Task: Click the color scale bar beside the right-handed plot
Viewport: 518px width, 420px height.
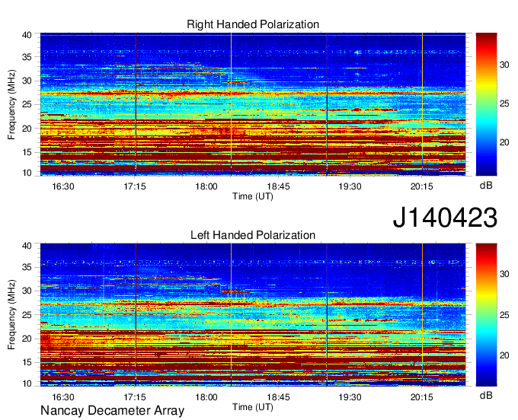Action: coord(486,104)
